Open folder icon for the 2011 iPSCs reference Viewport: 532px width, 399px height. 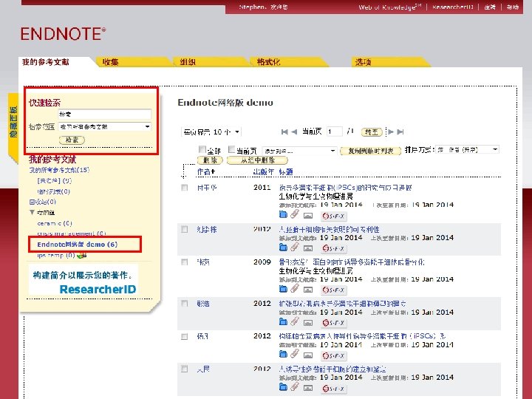[x=283, y=214]
